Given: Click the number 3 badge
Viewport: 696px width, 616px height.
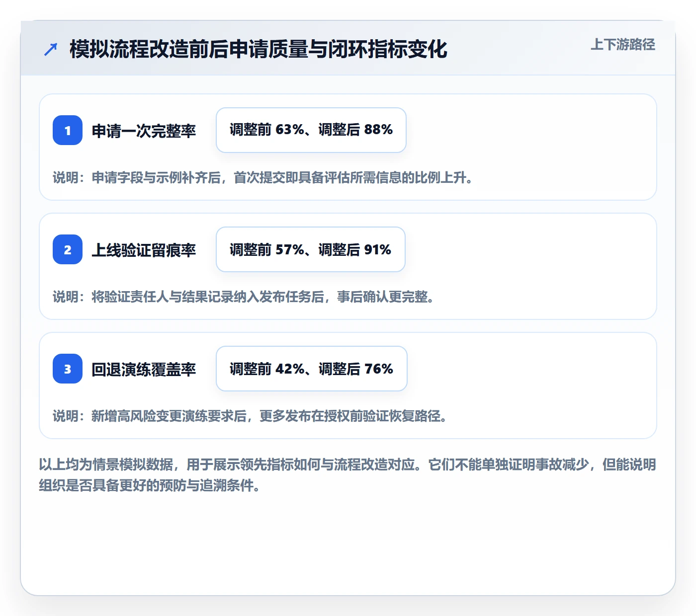Looking at the screenshot, I should (68, 369).
